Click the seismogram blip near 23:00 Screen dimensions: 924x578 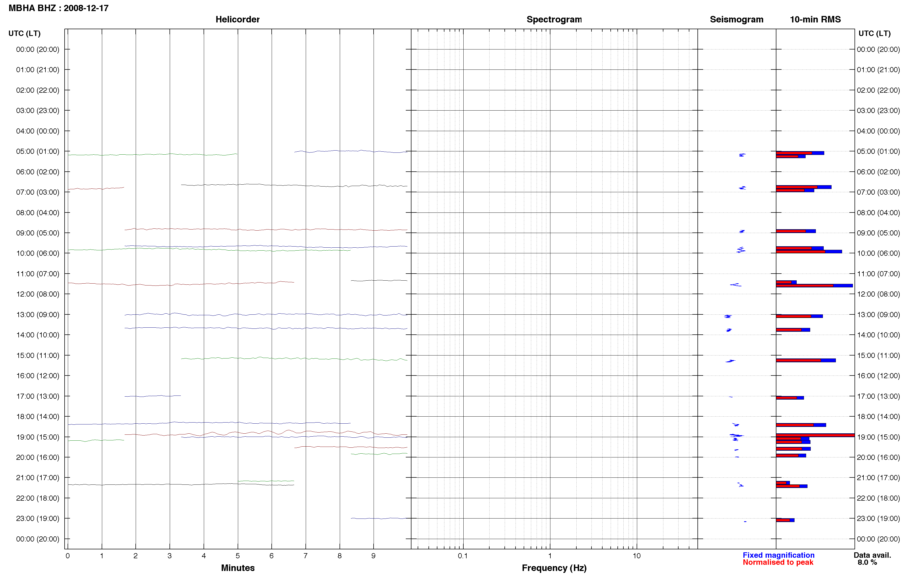(x=745, y=521)
